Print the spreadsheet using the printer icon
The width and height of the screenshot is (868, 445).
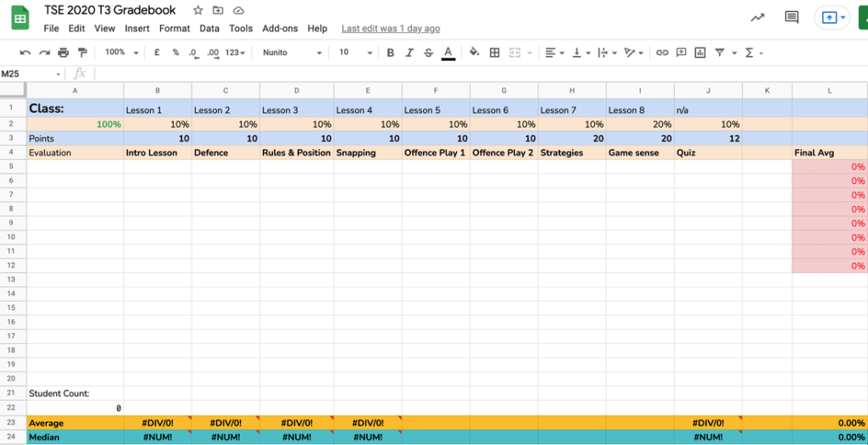[x=63, y=53]
